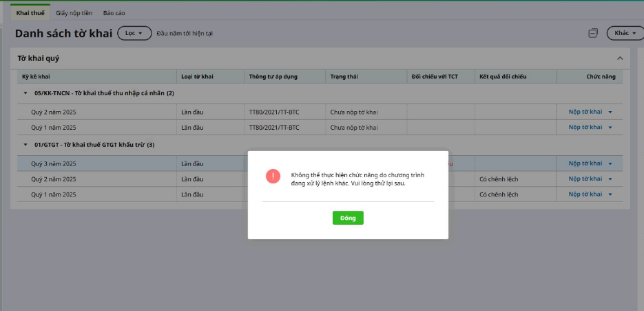
Task: Collapse the Tờ khai quý panel chevron
Action: [x=619, y=59]
